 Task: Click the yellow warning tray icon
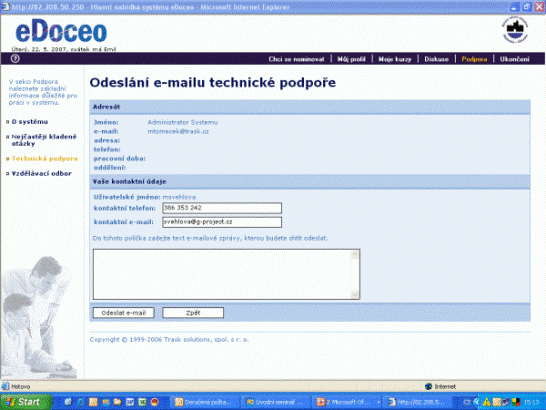click(487, 402)
